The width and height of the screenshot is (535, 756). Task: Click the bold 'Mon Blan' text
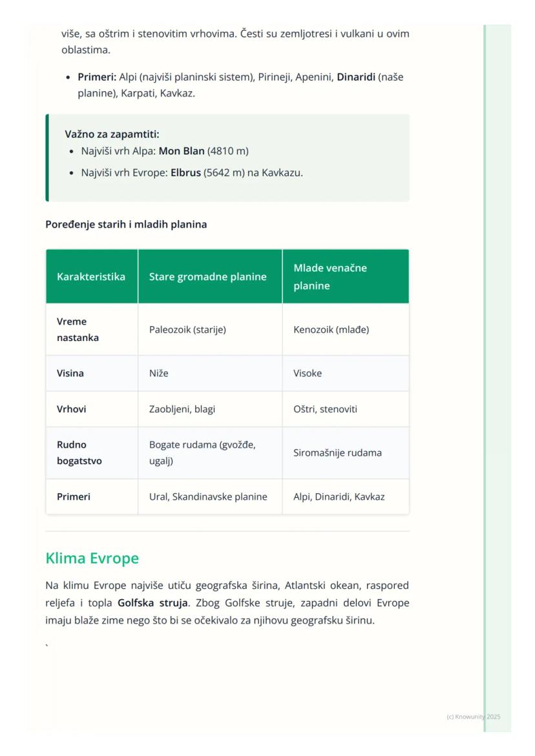click(x=182, y=151)
